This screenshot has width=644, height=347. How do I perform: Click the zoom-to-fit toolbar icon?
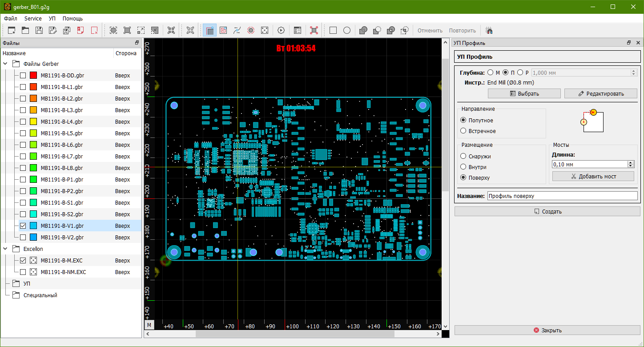pyautogui.click(x=113, y=31)
